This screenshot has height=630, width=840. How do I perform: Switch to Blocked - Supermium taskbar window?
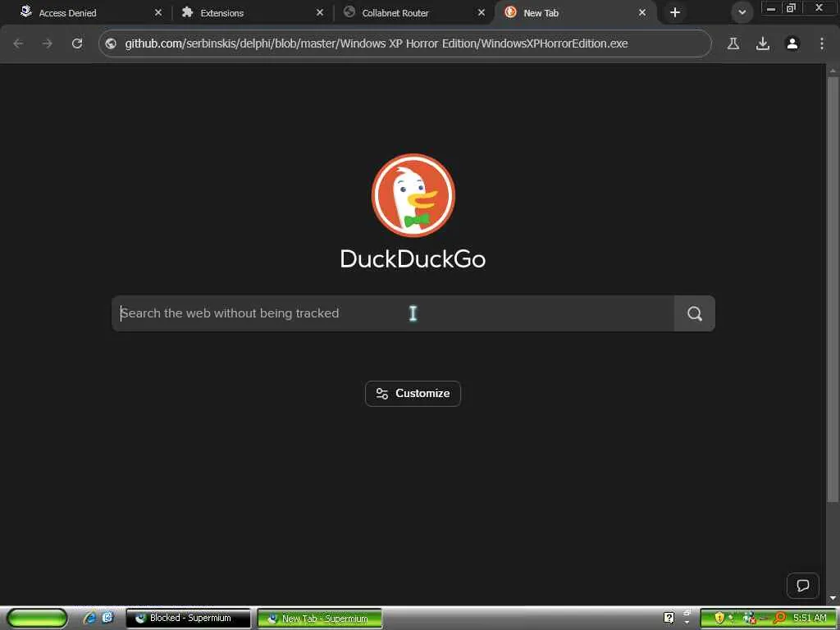click(188, 619)
